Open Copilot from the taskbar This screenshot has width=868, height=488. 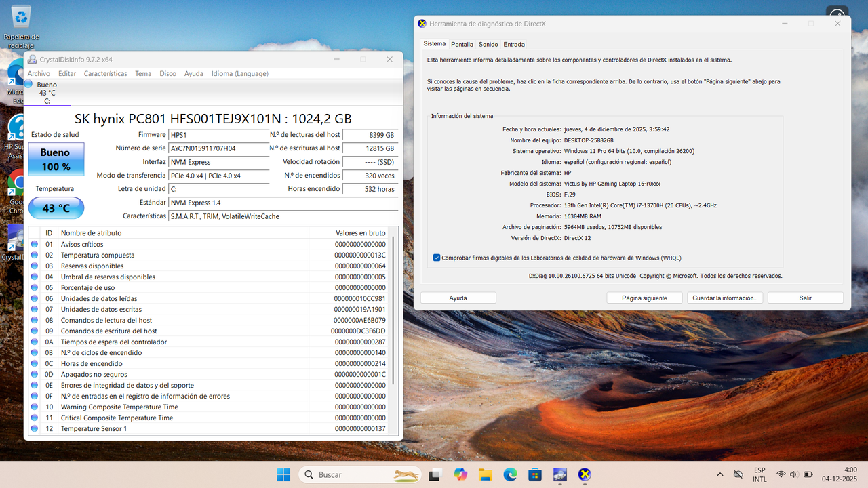pos(460,474)
